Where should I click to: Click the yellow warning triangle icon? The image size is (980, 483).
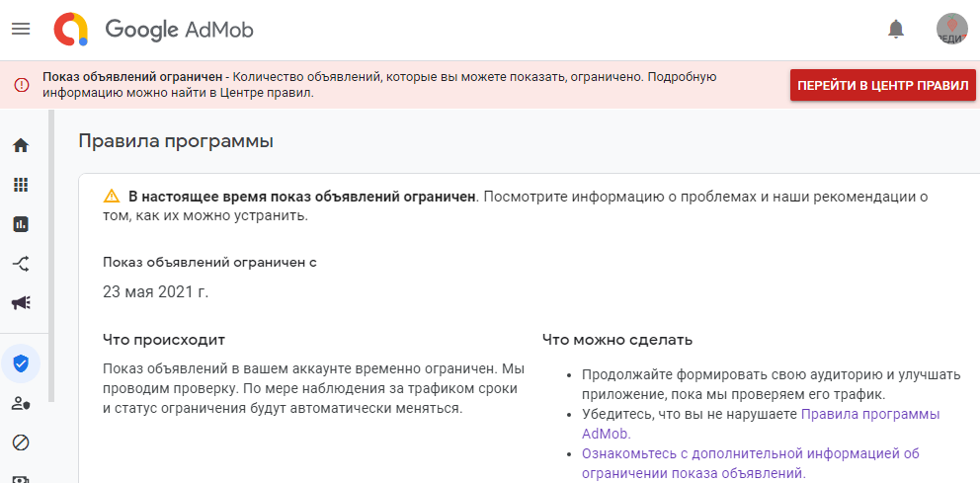[x=112, y=197]
